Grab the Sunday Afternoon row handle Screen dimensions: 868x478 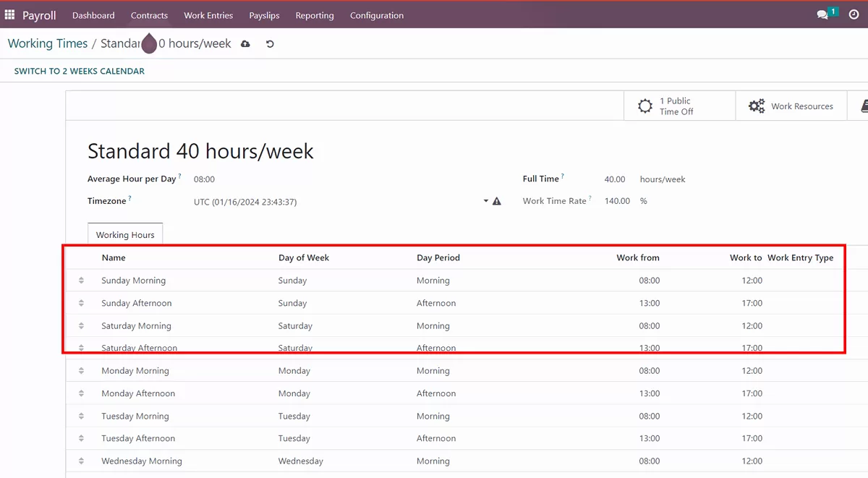click(x=81, y=303)
